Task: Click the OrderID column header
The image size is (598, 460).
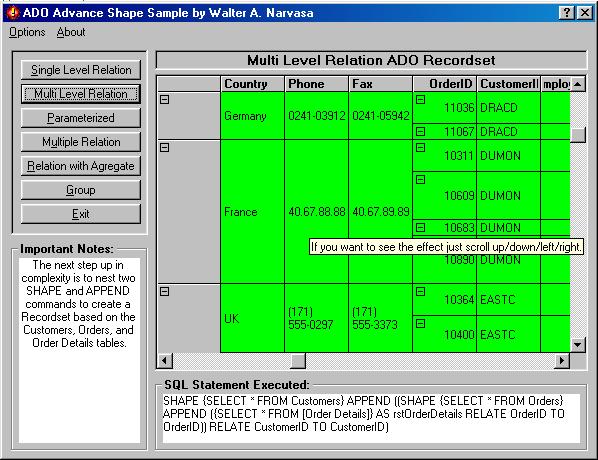Action: (445, 84)
